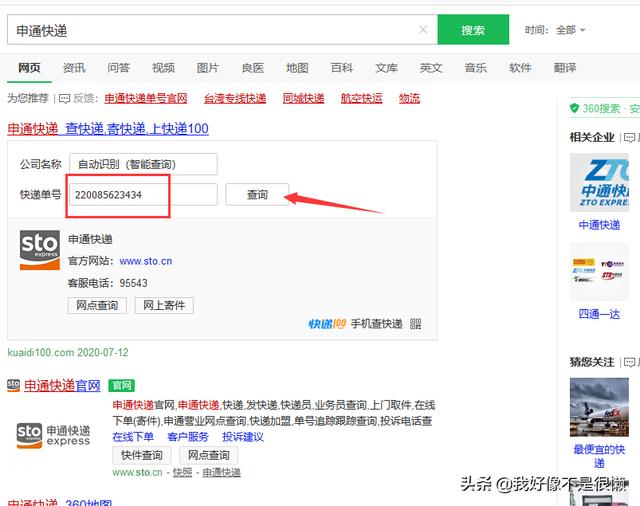Screen dimensions: 640x506
Task: Open the official site link www.sto.cn
Action: point(146,261)
